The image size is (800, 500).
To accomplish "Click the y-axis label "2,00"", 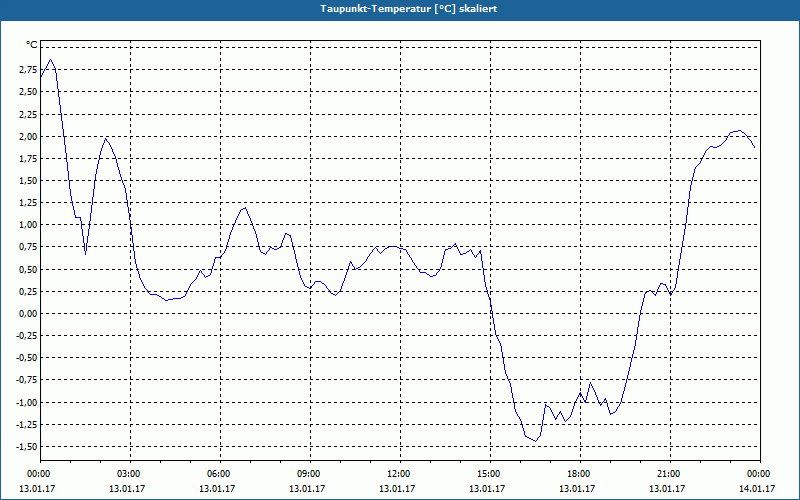I will pos(28,136).
